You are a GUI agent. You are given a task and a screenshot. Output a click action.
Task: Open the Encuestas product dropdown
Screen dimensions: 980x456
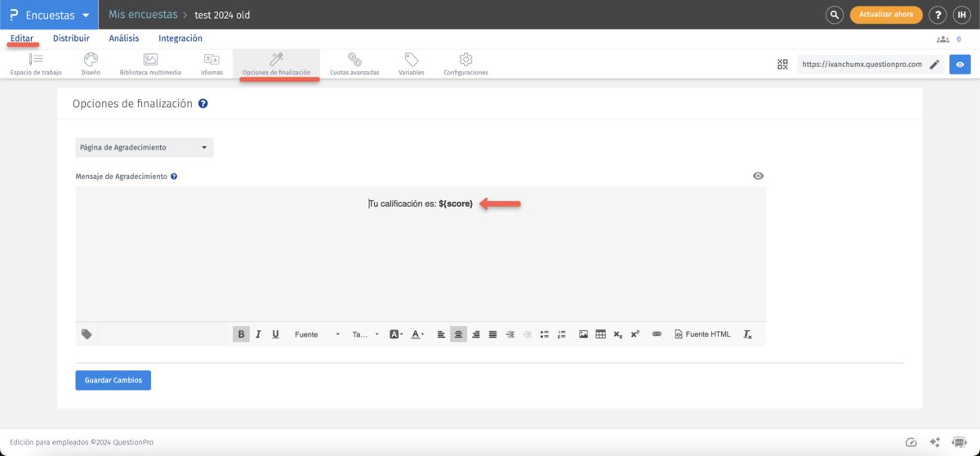48,15
